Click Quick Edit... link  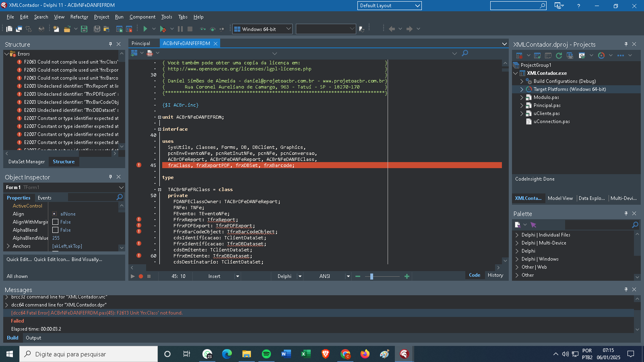[19, 259]
